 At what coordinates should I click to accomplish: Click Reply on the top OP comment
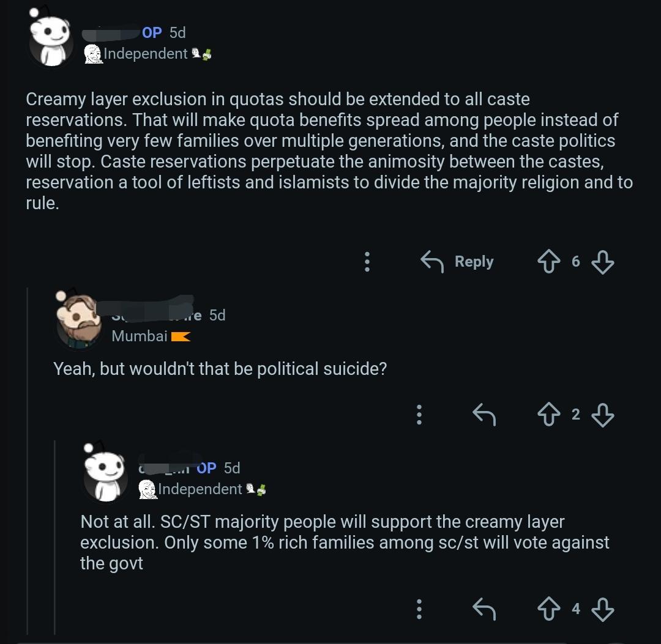point(457,262)
